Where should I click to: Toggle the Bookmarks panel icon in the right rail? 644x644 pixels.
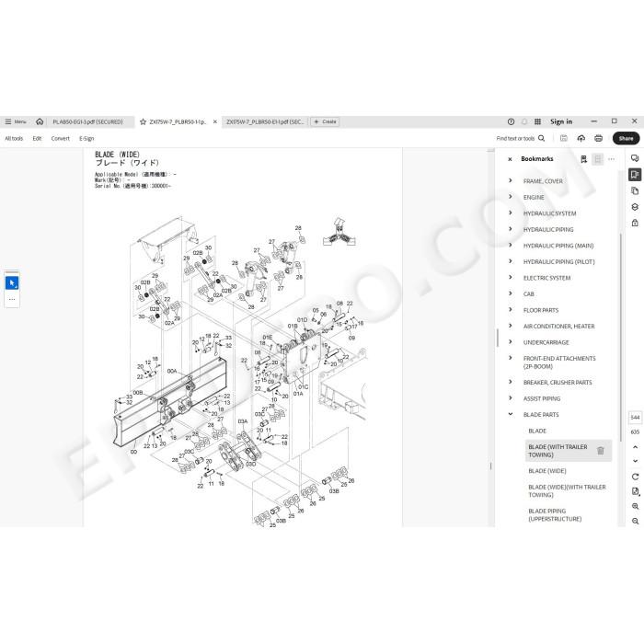(635, 175)
